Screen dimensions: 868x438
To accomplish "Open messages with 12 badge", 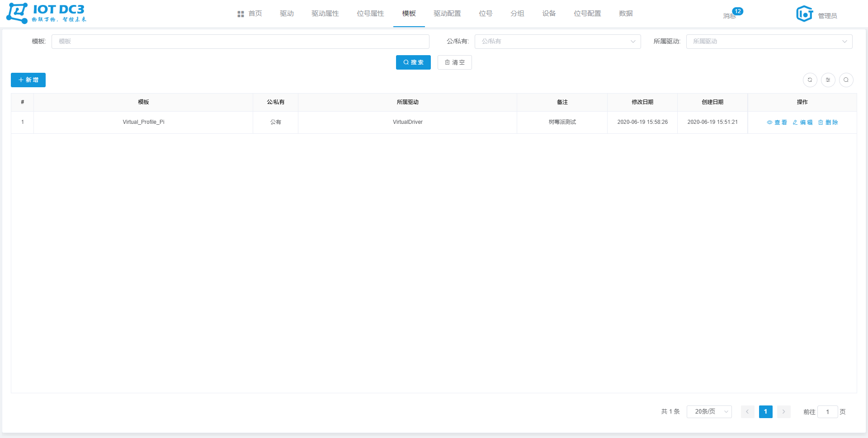I will 732,14.
